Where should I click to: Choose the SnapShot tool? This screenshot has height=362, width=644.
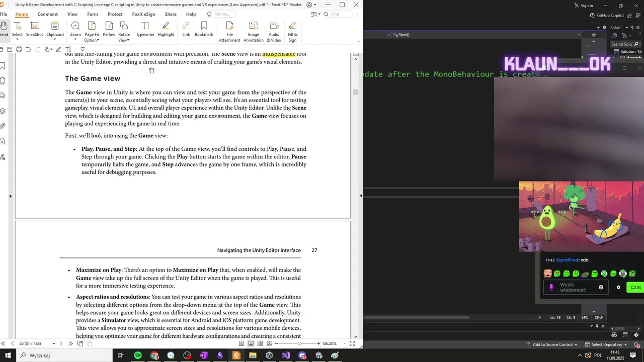tap(34, 29)
